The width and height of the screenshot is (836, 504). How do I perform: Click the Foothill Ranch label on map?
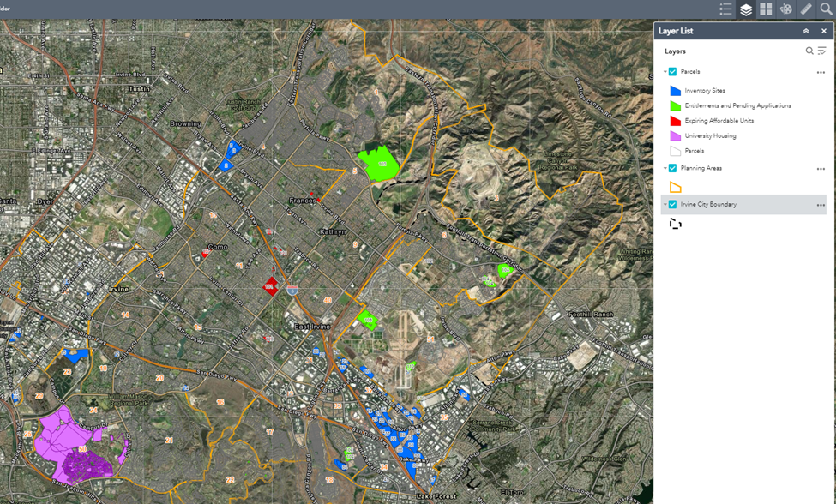(591, 315)
